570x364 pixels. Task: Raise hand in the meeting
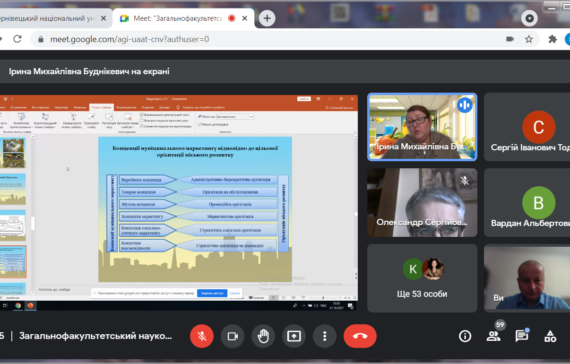[x=263, y=336]
